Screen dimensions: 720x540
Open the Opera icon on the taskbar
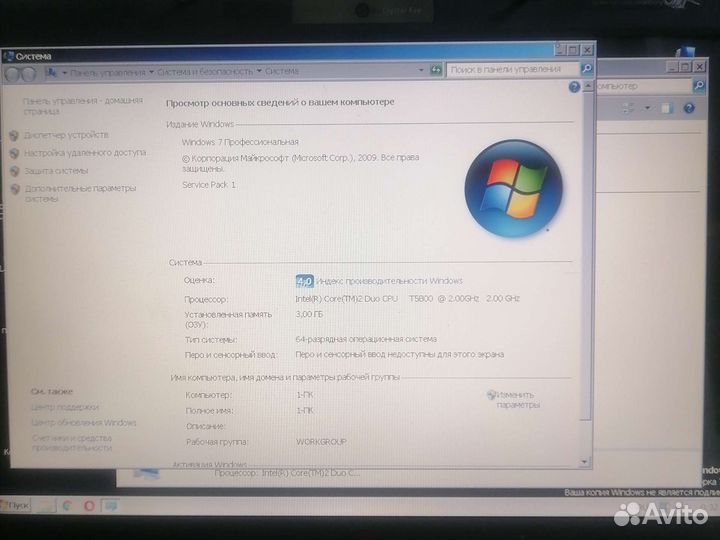tap(89, 506)
